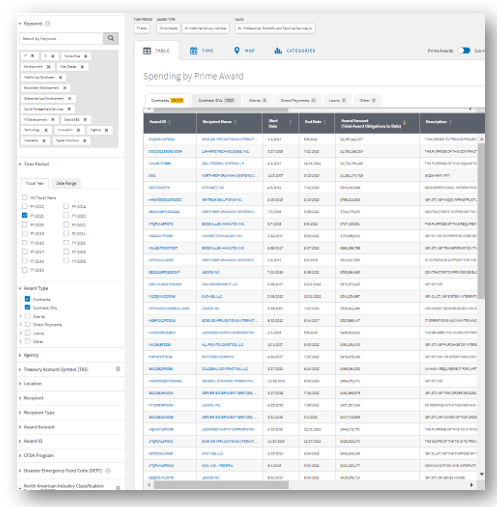Remove the Development keyword tag
Viewport: 498px width, 507px height.
pyautogui.click(x=49, y=67)
